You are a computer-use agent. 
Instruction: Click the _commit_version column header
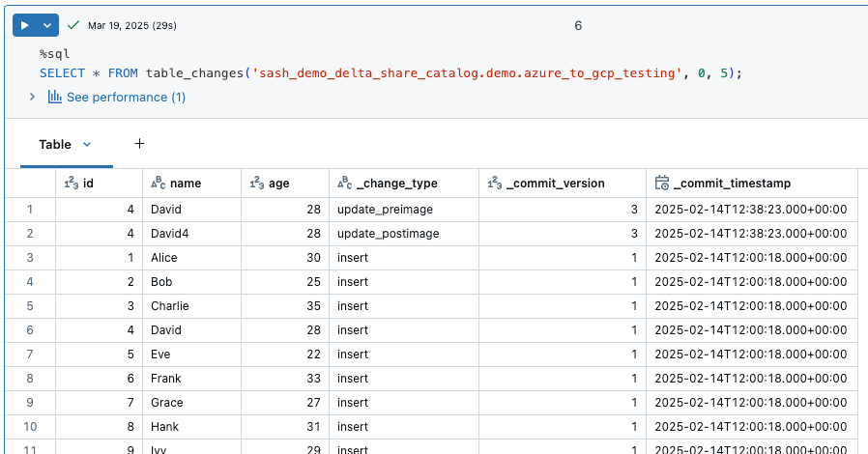556,184
